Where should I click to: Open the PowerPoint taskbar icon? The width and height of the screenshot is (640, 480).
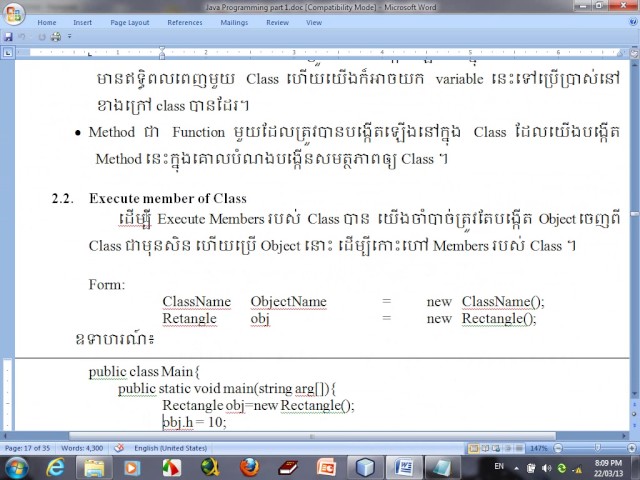326,468
